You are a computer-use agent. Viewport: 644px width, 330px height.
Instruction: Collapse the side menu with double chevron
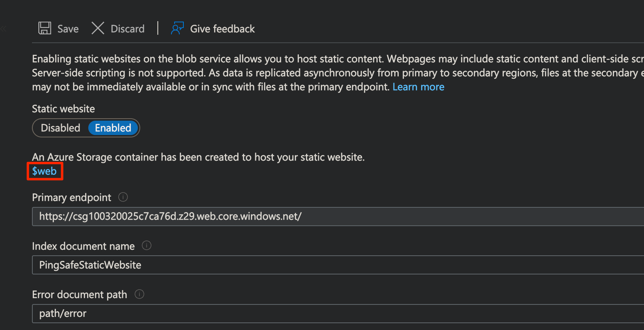click(x=4, y=29)
